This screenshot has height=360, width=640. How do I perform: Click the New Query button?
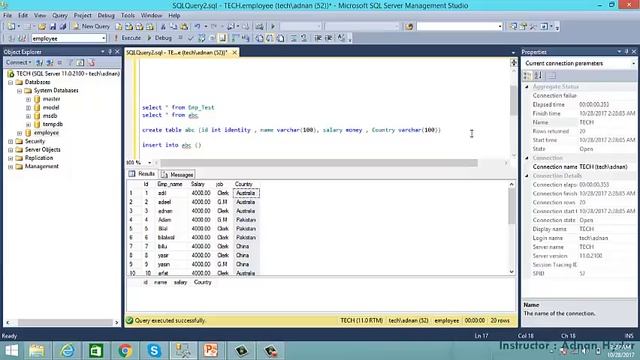[91, 26]
